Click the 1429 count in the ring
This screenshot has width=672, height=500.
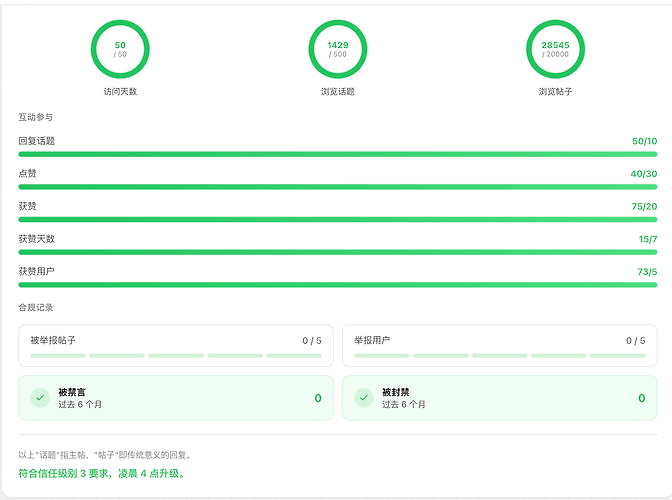coord(338,45)
